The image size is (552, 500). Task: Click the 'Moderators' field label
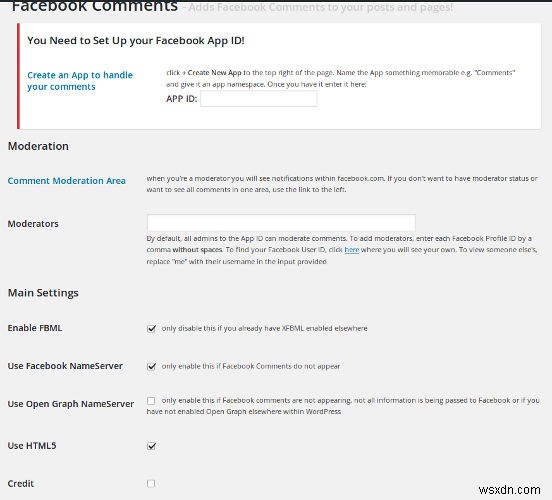point(33,224)
